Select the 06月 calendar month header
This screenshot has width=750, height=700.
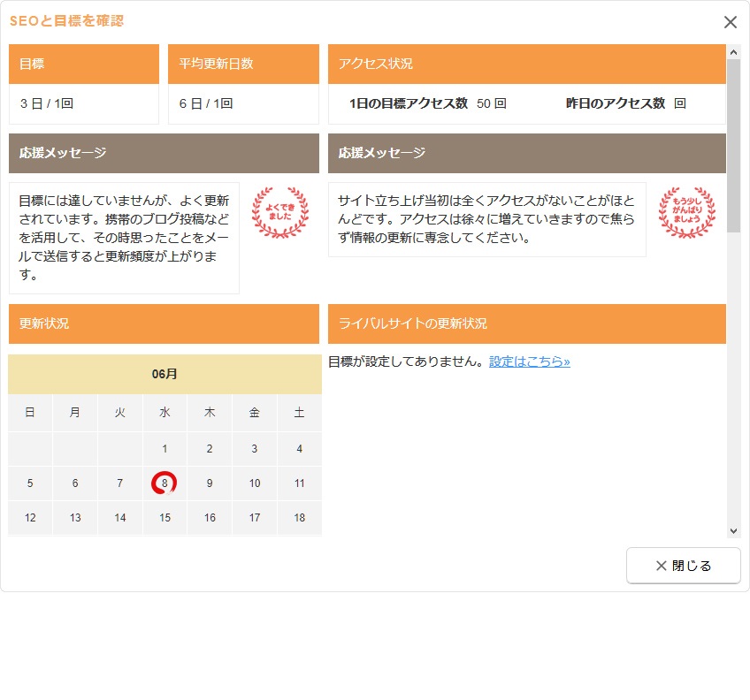click(x=165, y=374)
